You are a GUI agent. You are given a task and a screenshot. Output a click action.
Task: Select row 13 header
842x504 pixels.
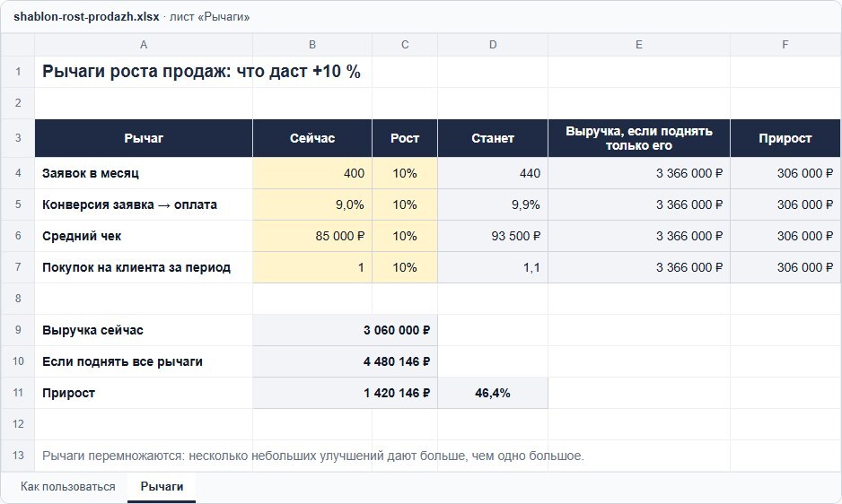pyautogui.click(x=18, y=456)
